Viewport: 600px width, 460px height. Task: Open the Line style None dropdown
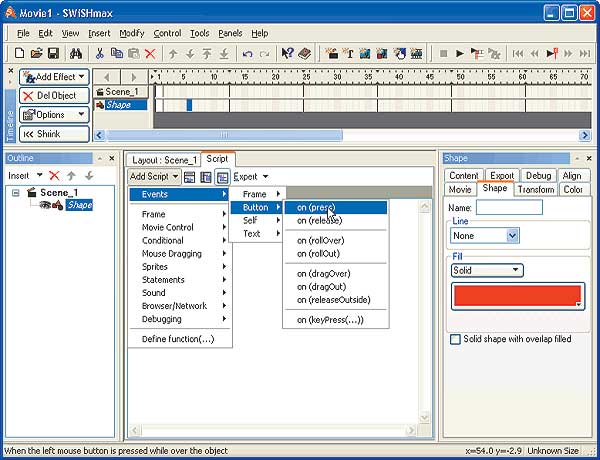click(x=513, y=235)
